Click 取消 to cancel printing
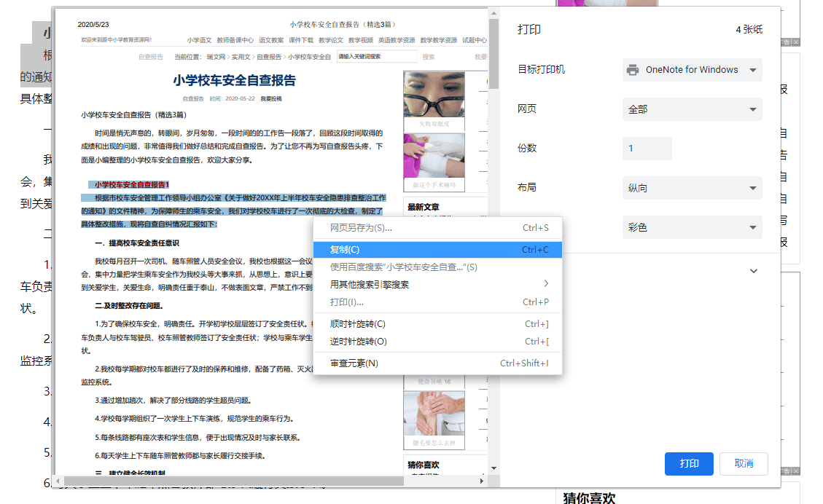The height and width of the screenshot is (504, 823). click(x=744, y=463)
